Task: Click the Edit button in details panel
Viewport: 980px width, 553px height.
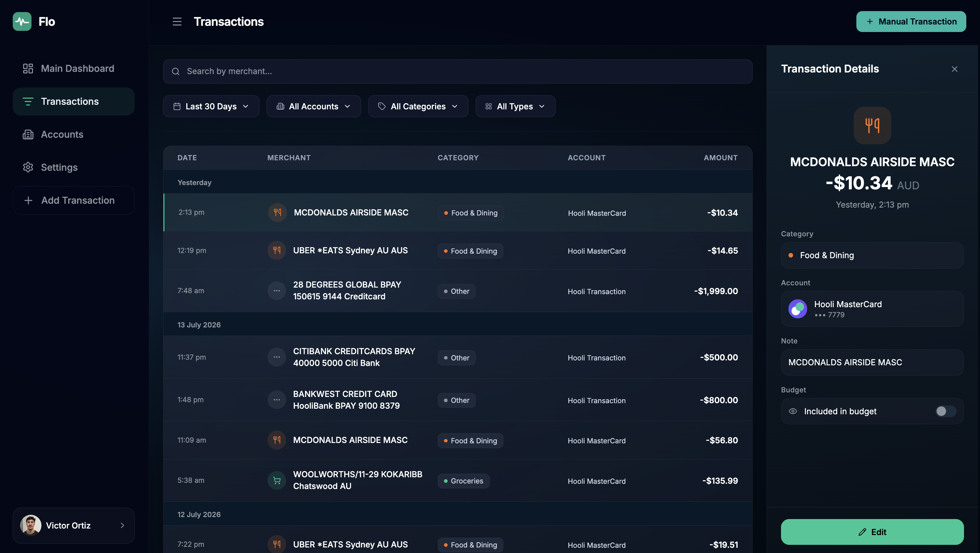Action: [872, 532]
